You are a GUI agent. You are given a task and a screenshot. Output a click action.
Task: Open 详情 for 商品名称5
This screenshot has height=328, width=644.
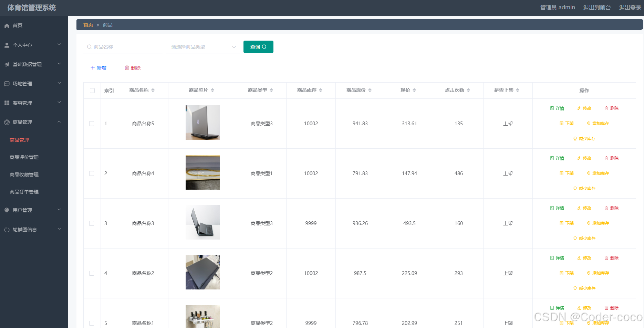click(x=557, y=108)
